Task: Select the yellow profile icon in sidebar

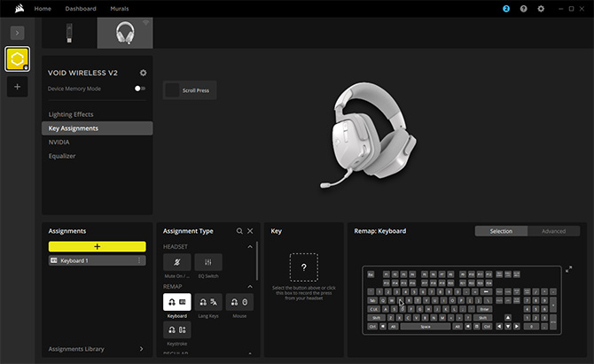Action: coord(18,59)
